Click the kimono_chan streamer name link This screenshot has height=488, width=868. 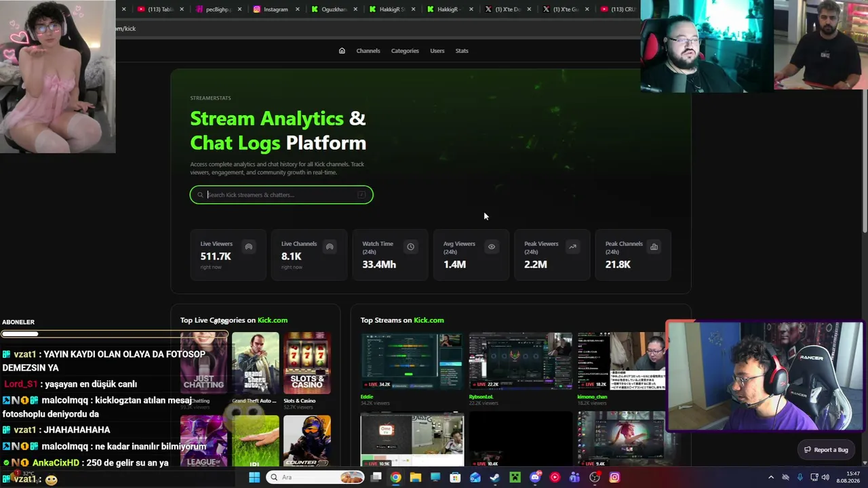(592, 396)
